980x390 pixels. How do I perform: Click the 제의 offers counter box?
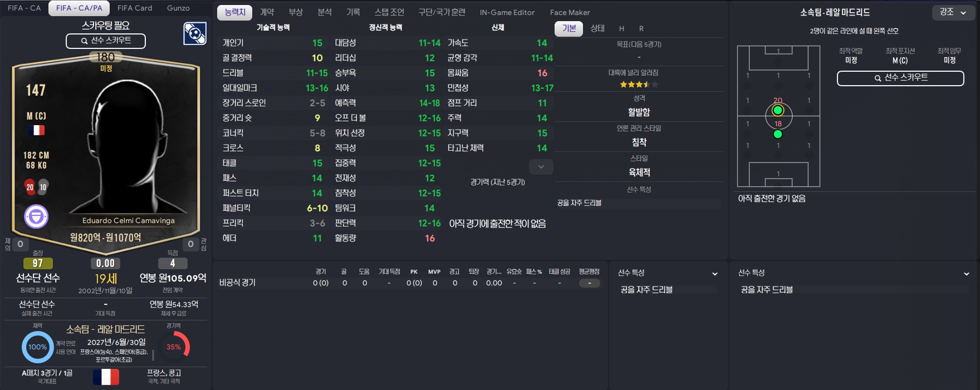click(20, 244)
